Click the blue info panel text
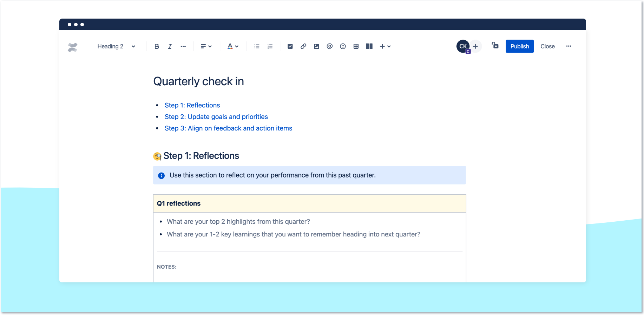Viewport: 644px width, 315px height. pos(272,175)
